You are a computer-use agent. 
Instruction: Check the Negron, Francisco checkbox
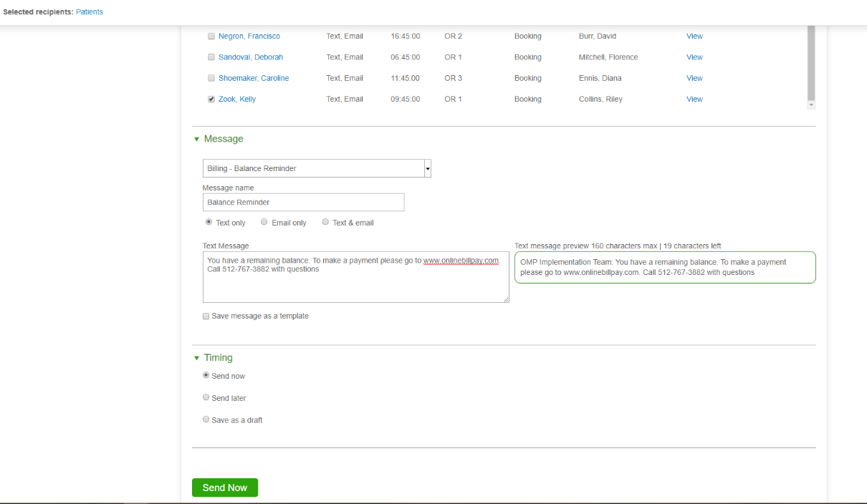211,37
